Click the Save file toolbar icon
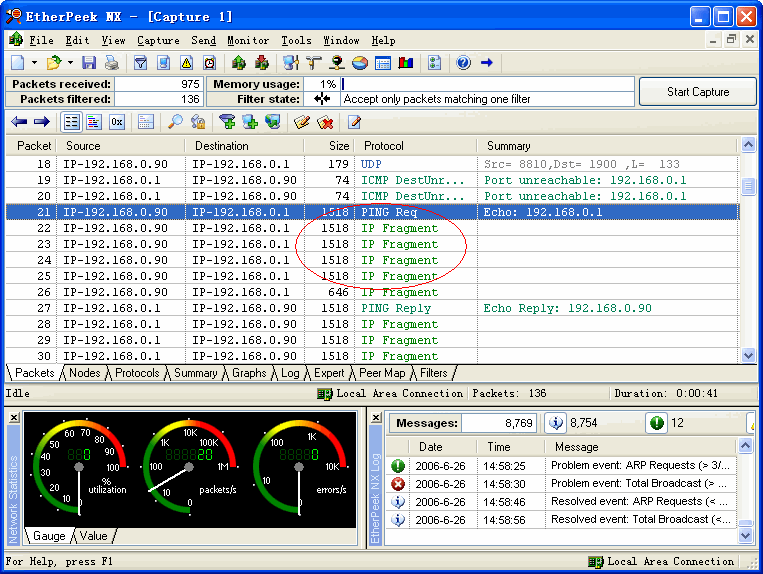The height and width of the screenshot is (574, 763). tap(90, 63)
